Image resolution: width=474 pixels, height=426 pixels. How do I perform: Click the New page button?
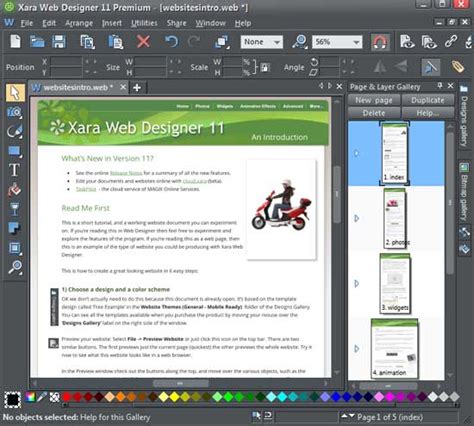(374, 100)
